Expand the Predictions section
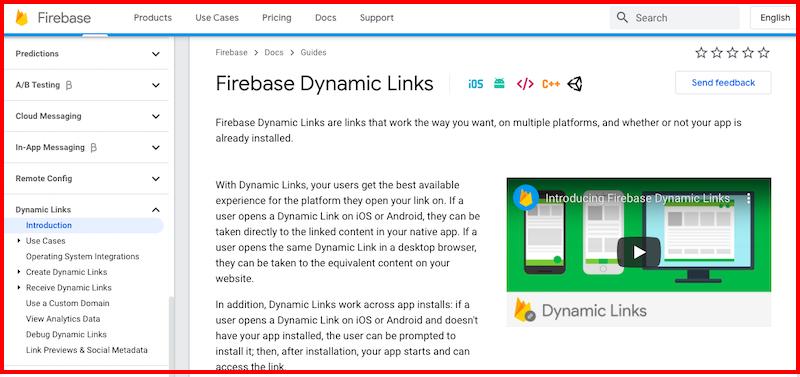The image size is (800, 377). (156, 54)
